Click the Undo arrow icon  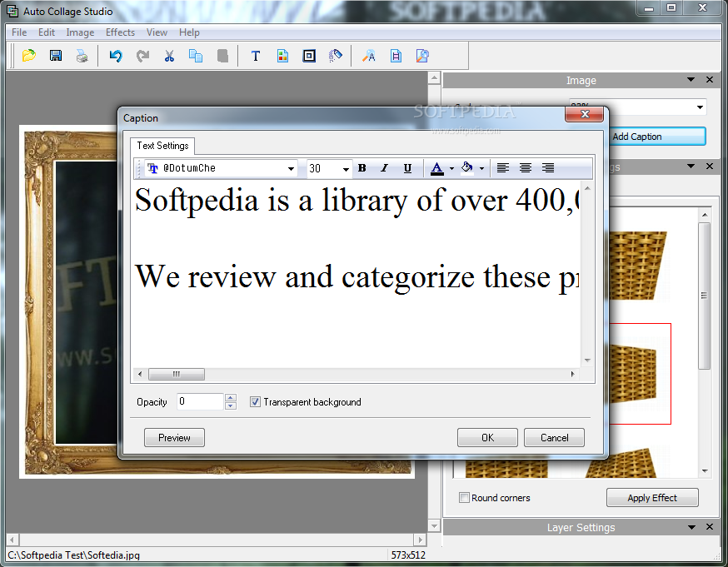(116, 56)
